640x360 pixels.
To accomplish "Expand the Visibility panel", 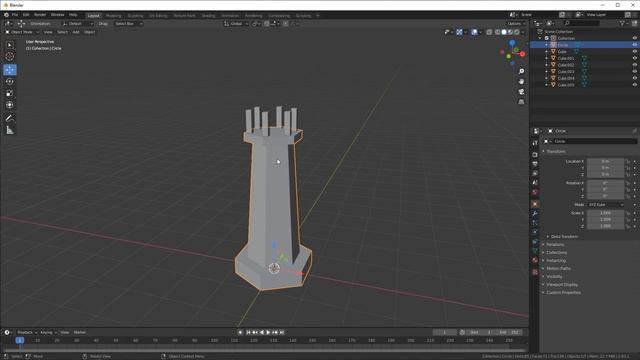I will click(x=554, y=277).
